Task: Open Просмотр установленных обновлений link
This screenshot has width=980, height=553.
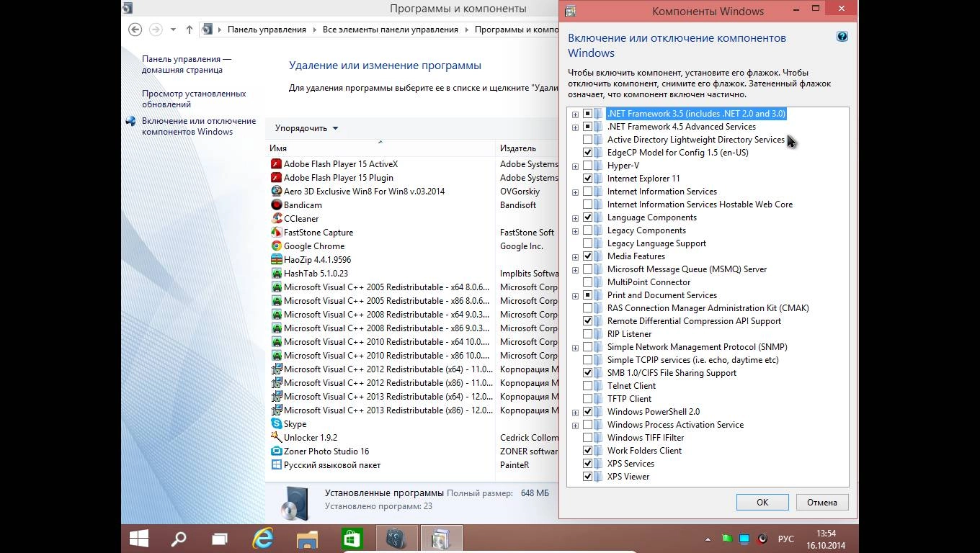Action: pyautogui.click(x=194, y=99)
